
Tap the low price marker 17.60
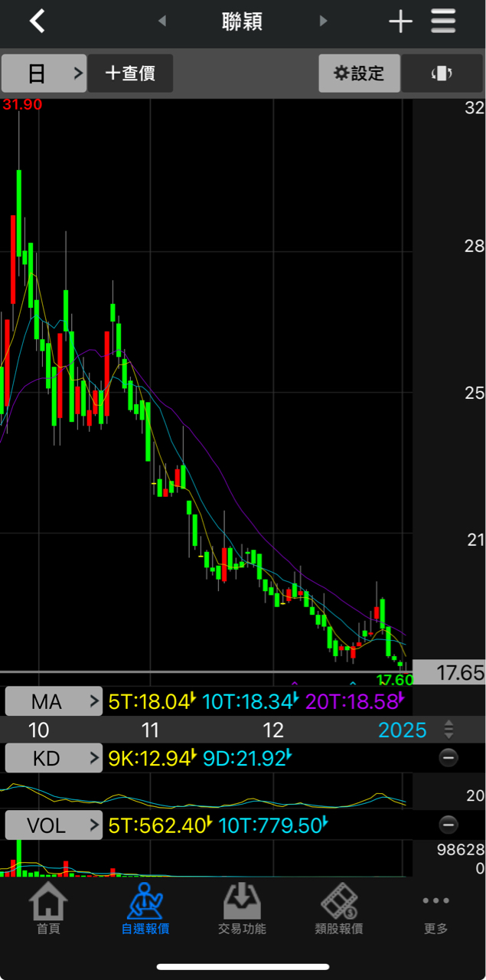coord(395,679)
